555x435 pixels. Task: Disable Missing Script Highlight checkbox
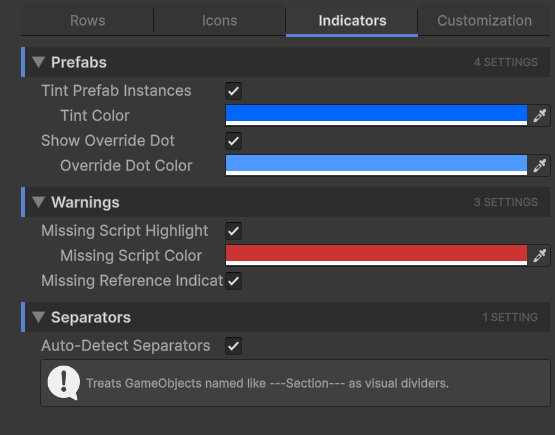pos(234,231)
